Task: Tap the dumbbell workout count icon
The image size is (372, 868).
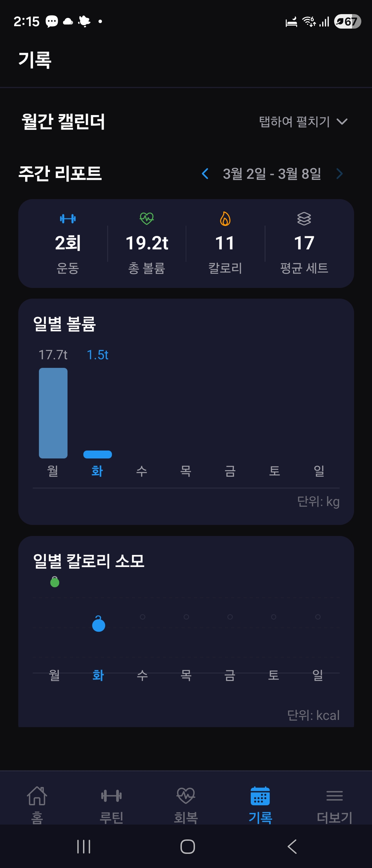Action: click(x=68, y=219)
